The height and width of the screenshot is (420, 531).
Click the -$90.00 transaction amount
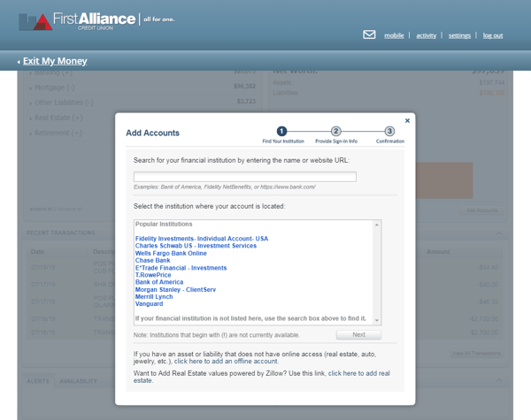click(488, 285)
